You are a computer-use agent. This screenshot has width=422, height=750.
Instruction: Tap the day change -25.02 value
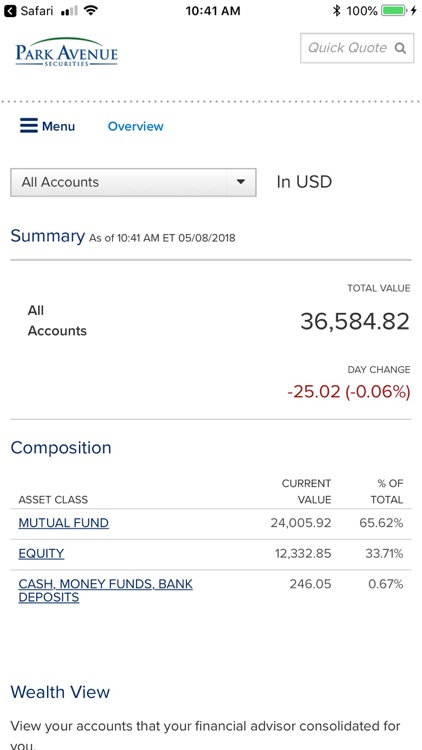tap(313, 392)
